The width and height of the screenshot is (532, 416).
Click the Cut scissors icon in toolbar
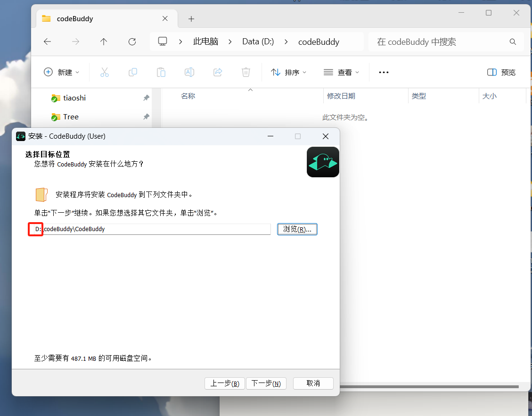tap(105, 72)
